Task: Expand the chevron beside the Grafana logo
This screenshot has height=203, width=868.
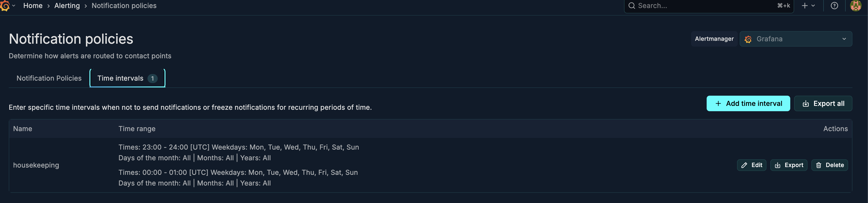Action: pos(13,6)
